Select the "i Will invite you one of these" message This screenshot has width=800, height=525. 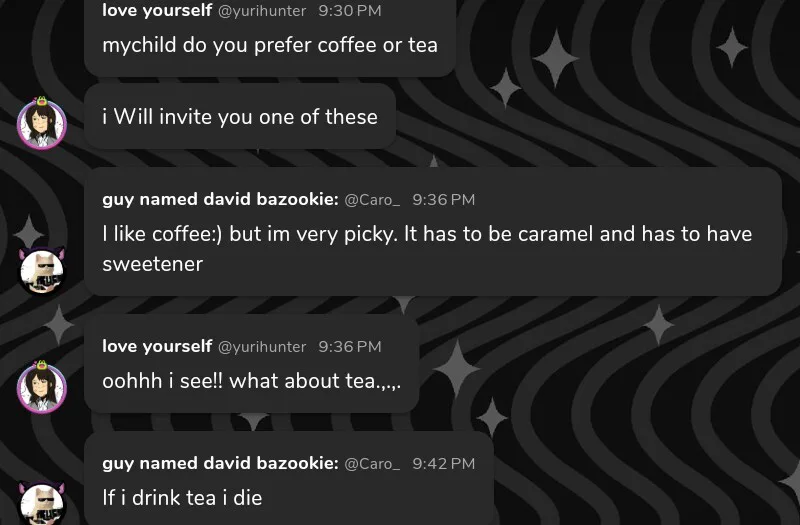pyautogui.click(x=240, y=117)
